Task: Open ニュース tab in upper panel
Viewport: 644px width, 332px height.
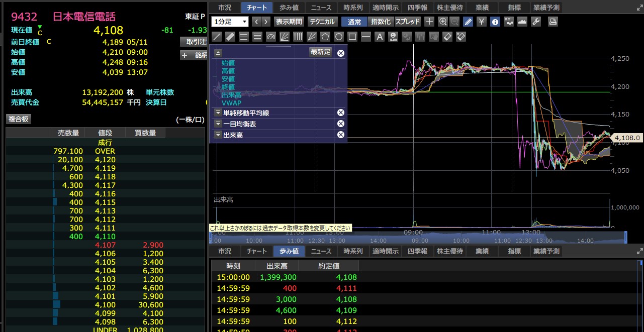Action: pos(321,8)
